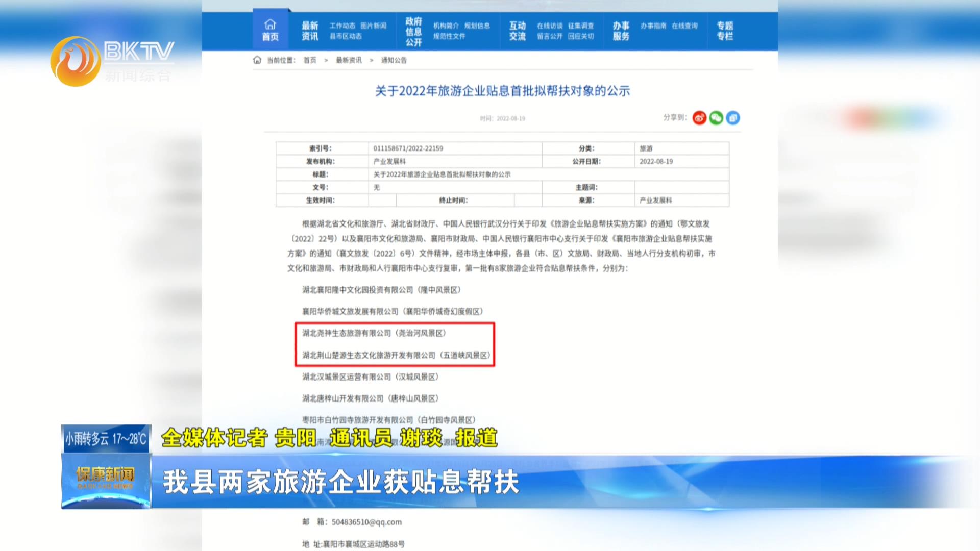This screenshot has width=980, height=551.
Task: Open the 办事服务 menu
Action: (x=621, y=31)
